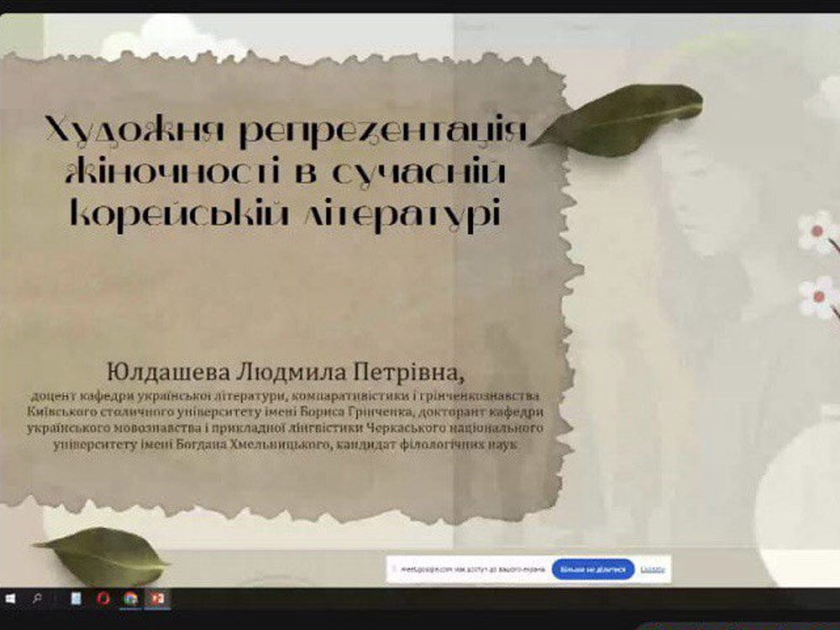Launch Opera browser from the taskbar

click(103, 599)
